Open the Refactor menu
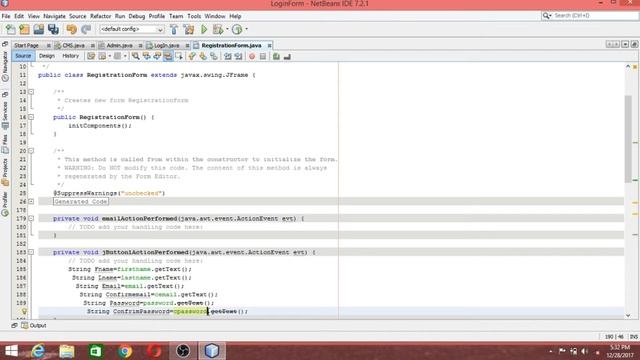Image resolution: width=640 pixels, height=360 pixels. [100, 16]
